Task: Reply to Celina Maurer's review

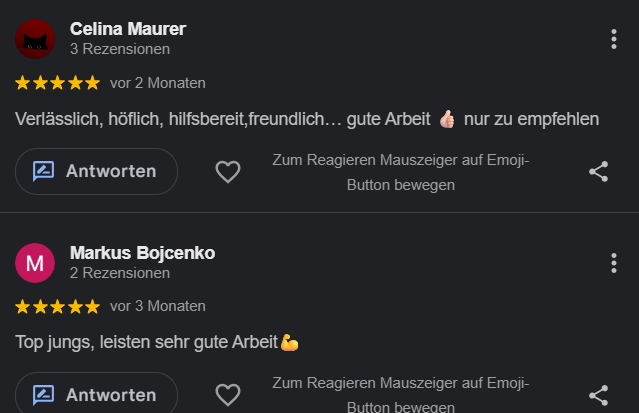Action: [x=96, y=171]
